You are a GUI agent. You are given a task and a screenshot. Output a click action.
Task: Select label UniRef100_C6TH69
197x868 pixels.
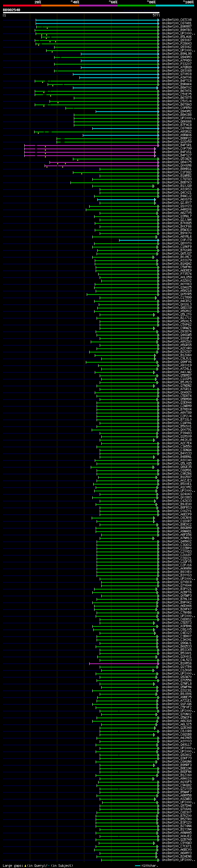[177, 128]
